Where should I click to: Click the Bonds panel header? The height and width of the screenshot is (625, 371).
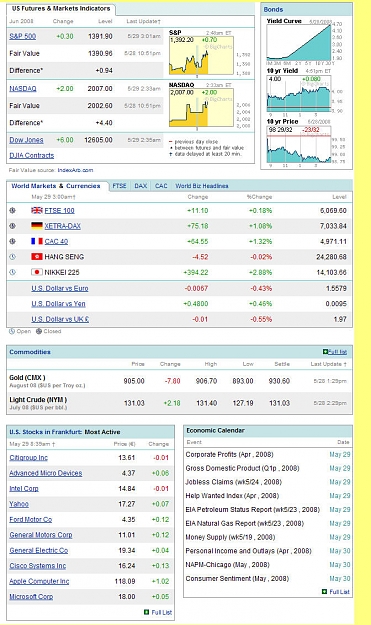(x=306, y=9)
